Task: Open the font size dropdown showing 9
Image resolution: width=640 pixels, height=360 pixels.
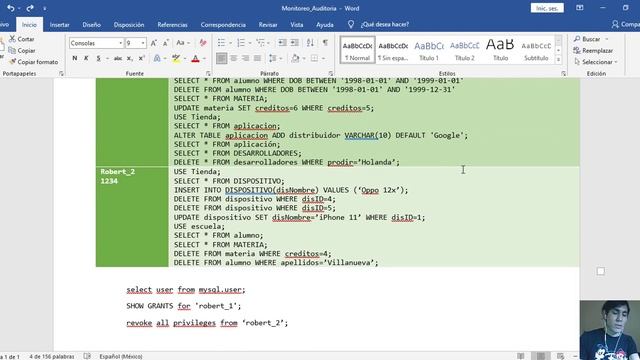Action: [143, 43]
